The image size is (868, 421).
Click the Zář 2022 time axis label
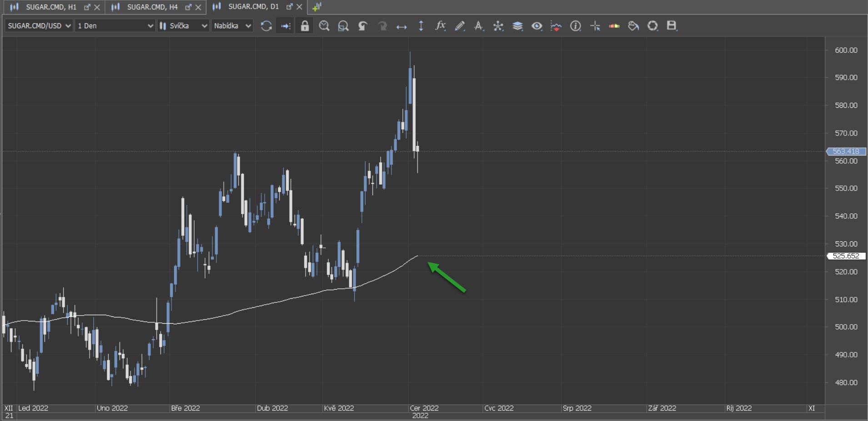pyautogui.click(x=662, y=408)
